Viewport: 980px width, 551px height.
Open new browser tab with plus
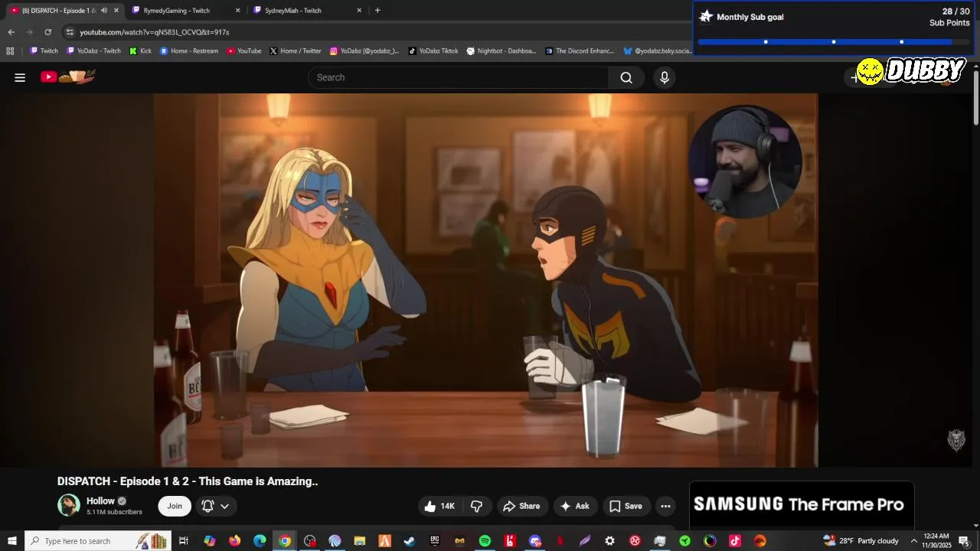point(377,11)
